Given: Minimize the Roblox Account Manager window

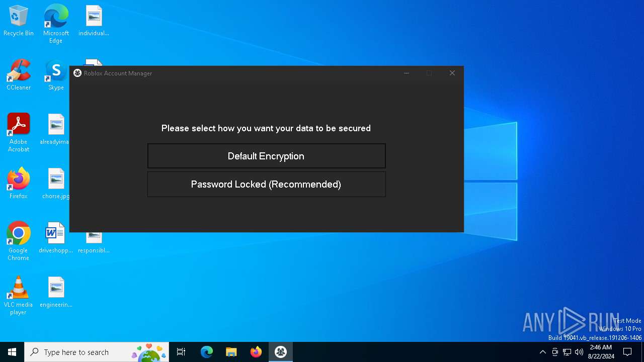Looking at the screenshot, I should (407, 73).
